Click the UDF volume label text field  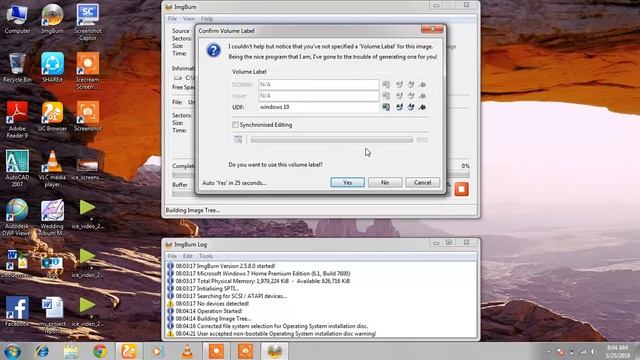click(318, 107)
